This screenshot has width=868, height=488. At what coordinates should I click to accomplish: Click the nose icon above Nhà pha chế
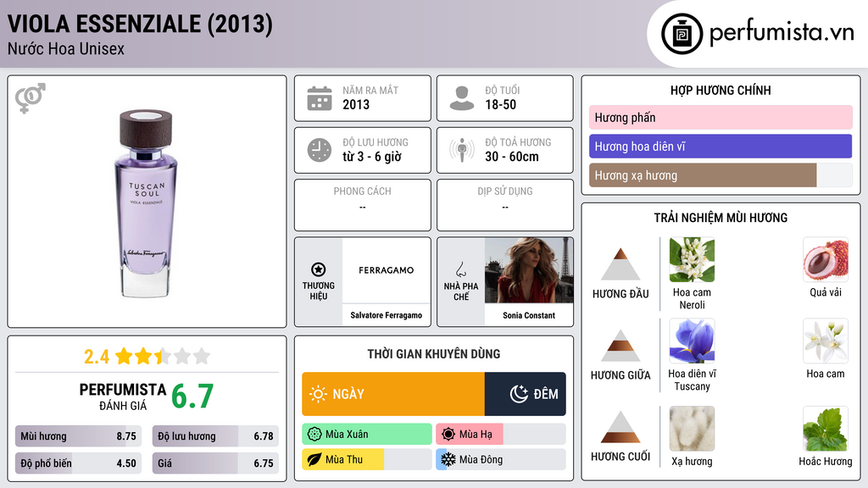pyautogui.click(x=460, y=269)
